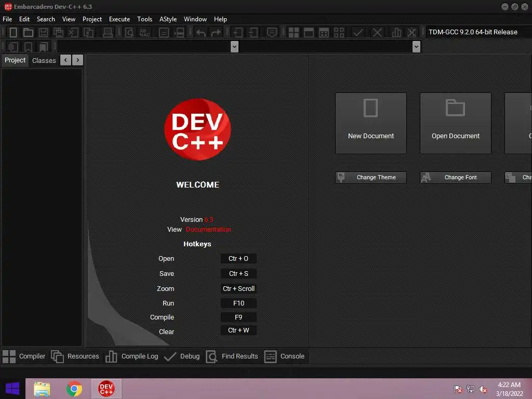Switch to the Classes side tab
532x399 pixels.
tap(44, 60)
